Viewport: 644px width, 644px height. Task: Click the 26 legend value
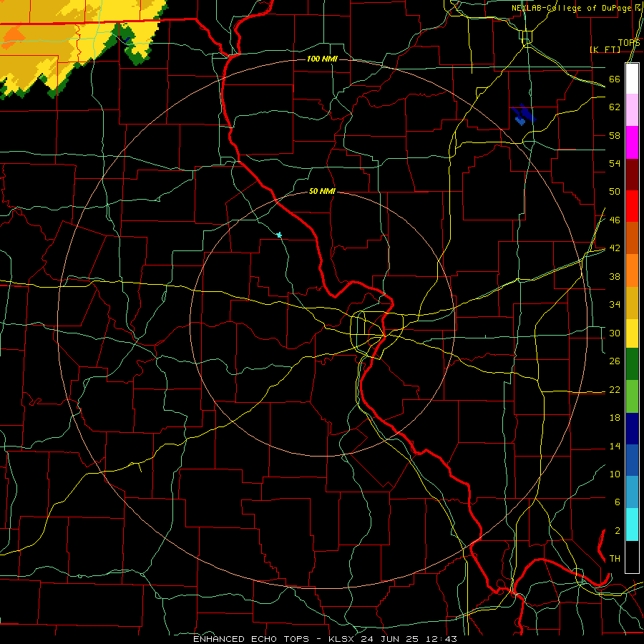point(615,361)
